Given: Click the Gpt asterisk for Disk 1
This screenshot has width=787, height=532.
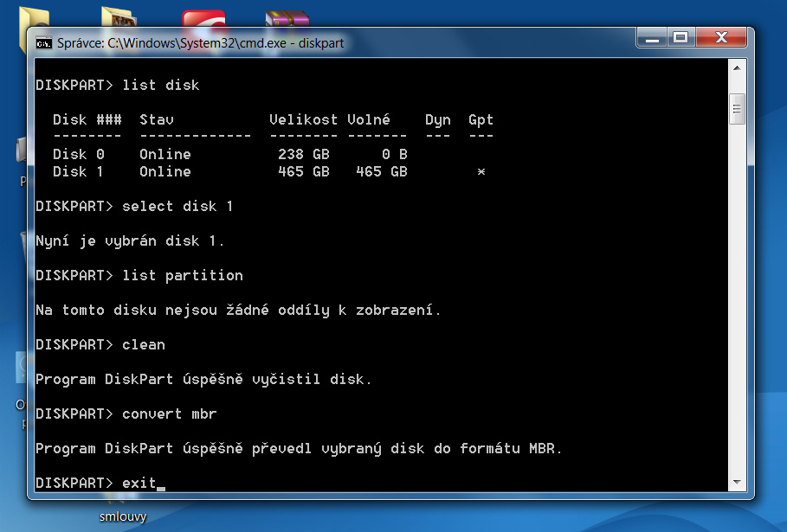Looking at the screenshot, I should [x=481, y=172].
